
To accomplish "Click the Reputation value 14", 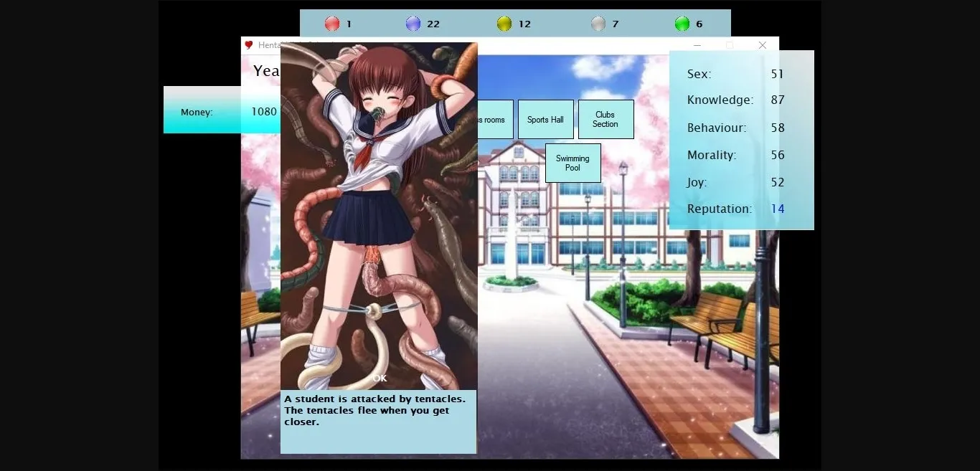I will pyautogui.click(x=776, y=209).
